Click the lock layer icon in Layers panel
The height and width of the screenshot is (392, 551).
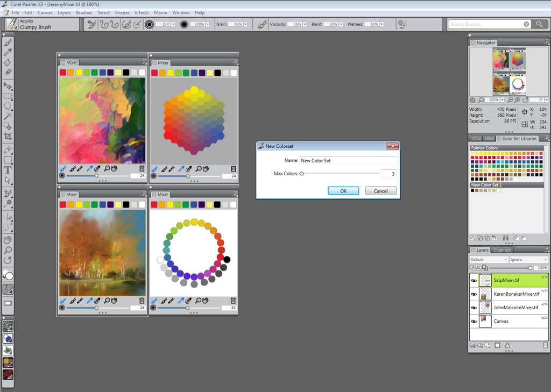click(507, 345)
